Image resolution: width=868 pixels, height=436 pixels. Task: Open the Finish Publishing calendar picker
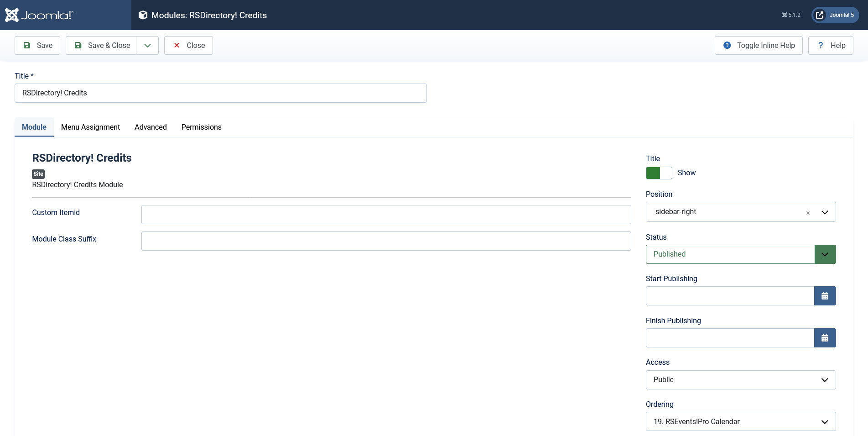(x=825, y=338)
